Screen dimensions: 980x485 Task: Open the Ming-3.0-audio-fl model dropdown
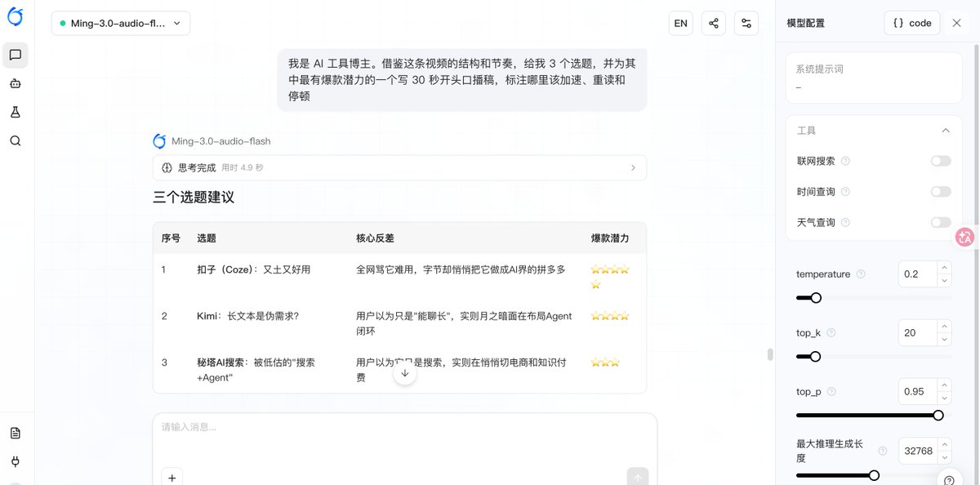[x=121, y=23]
